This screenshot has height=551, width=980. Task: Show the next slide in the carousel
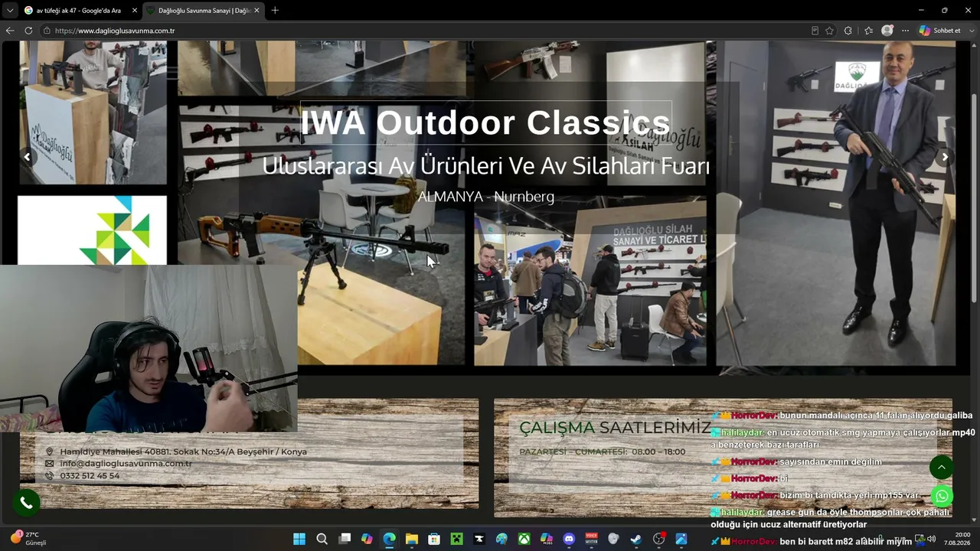click(945, 157)
